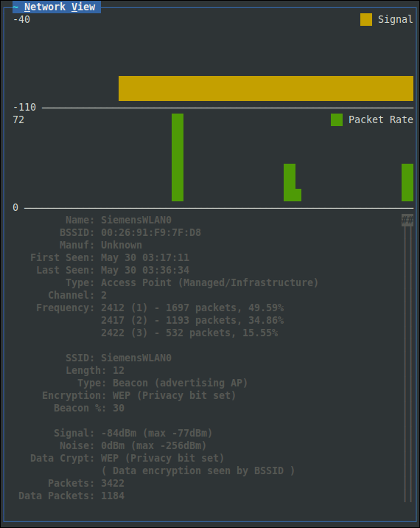This screenshot has height=528, width=420.
Task: Click the Encryption WEP line
Action: (139, 395)
